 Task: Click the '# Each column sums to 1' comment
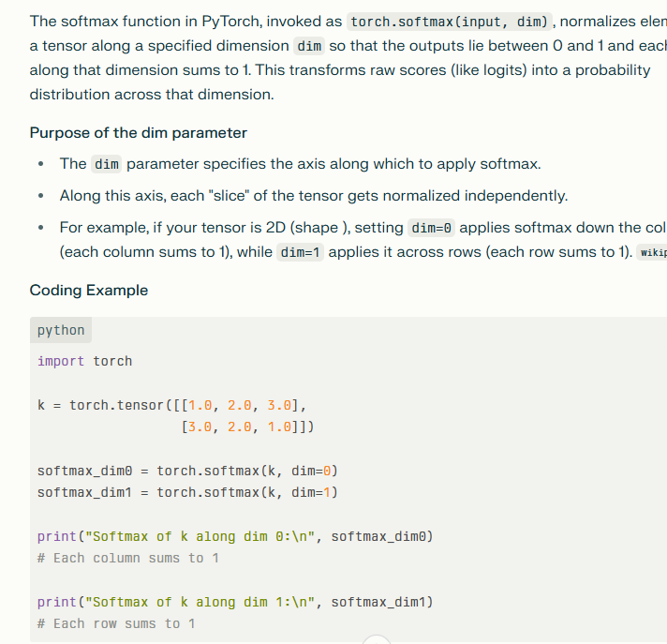point(128,558)
